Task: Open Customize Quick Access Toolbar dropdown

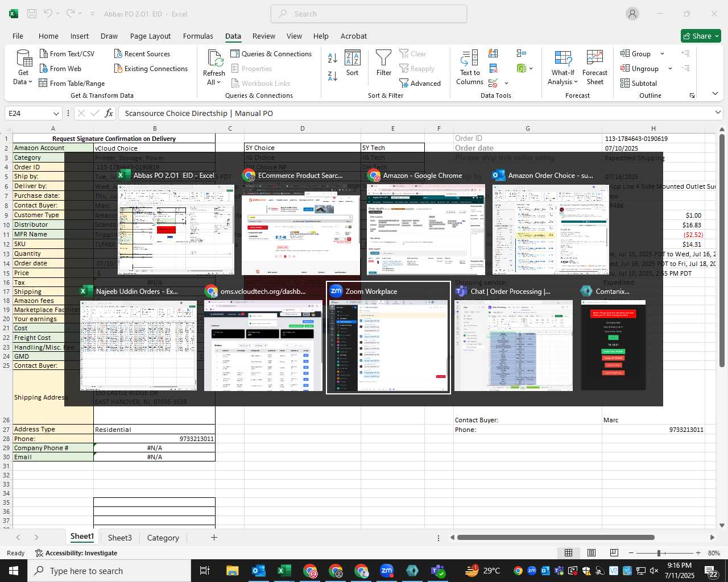Action: pos(92,14)
